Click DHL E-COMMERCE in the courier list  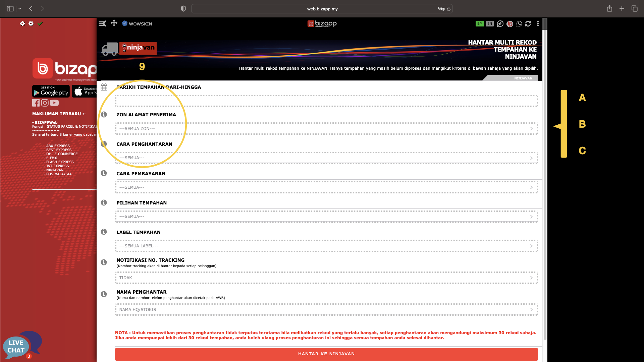click(62, 154)
